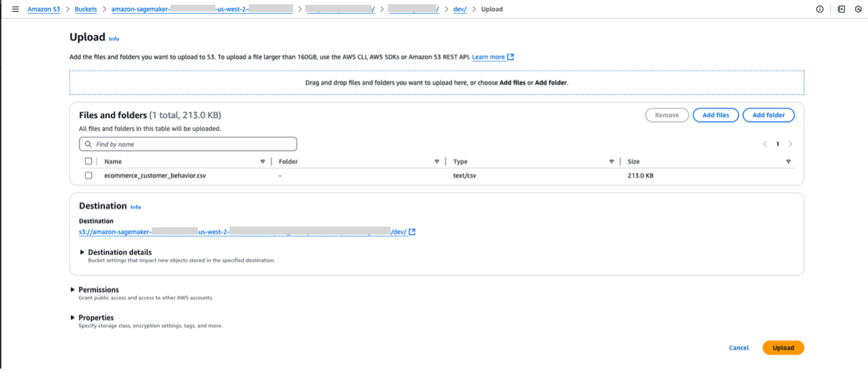Click the 213.0 KB size cell
Viewport: 868px width, 371px height.
pos(640,175)
